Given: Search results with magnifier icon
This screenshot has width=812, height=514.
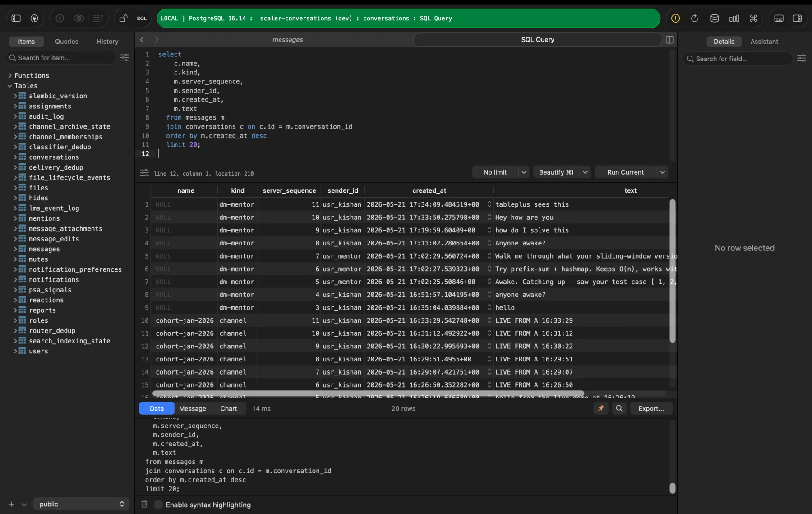Looking at the screenshot, I should pos(619,408).
